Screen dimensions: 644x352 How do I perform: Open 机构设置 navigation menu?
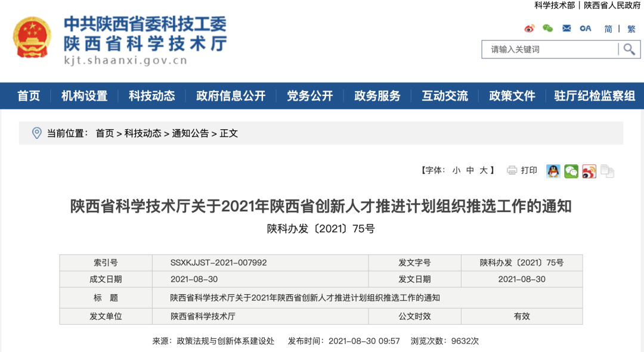coord(84,96)
